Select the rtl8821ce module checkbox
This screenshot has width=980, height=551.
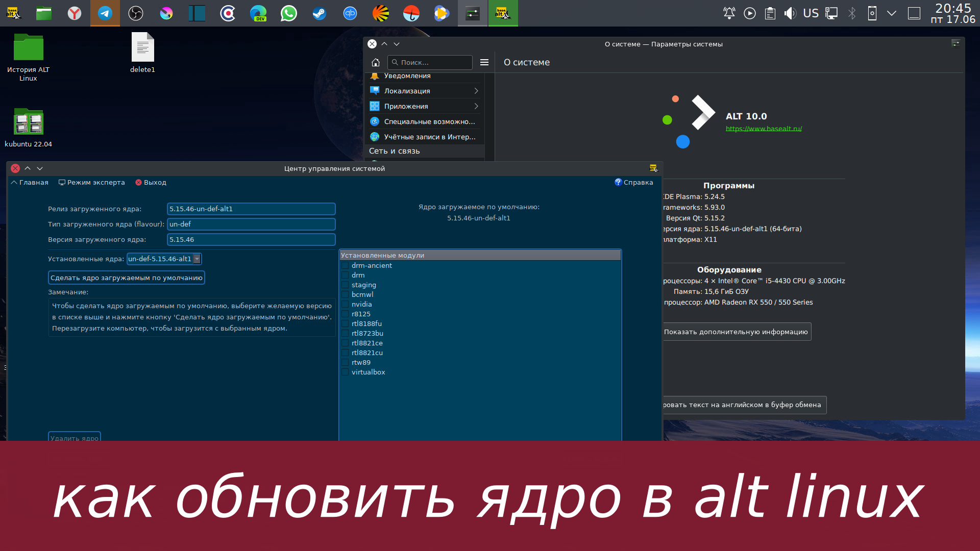click(x=346, y=343)
